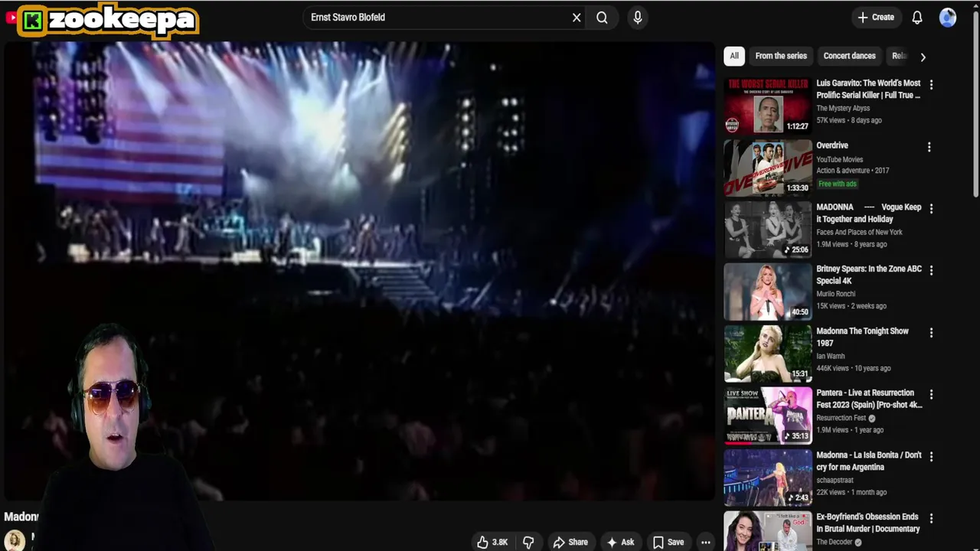Viewport: 980px width, 551px height.
Task: Open the Overdrive title link
Action: (832, 145)
